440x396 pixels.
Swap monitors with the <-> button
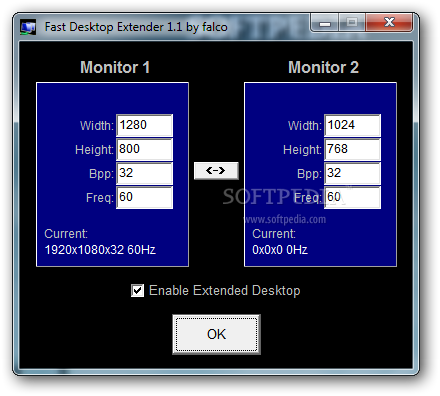coord(216,171)
